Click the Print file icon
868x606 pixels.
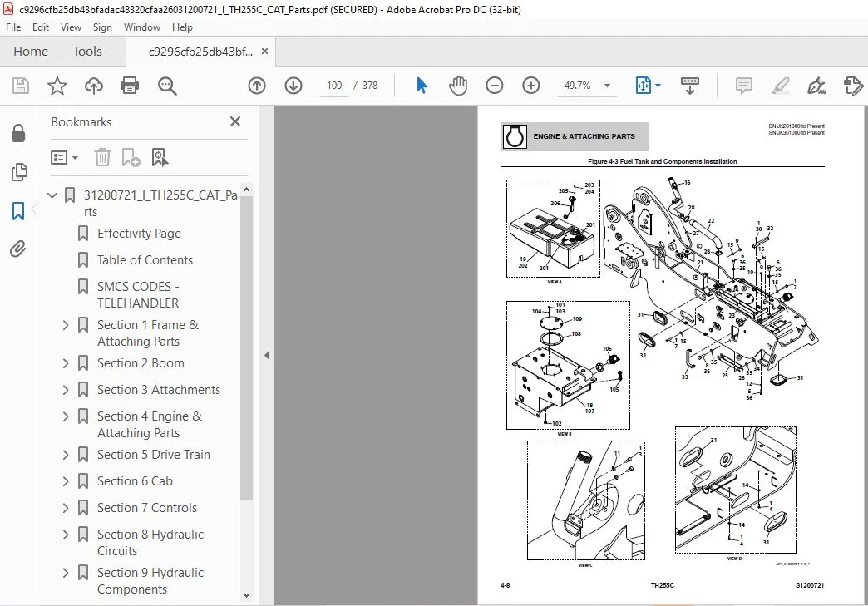pyautogui.click(x=130, y=86)
